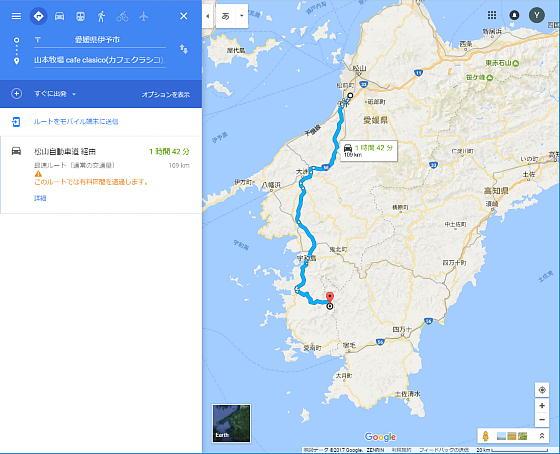This screenshot has height=454, width=560.
Task: Zoom in with the plus button
Action: (x=542, y=405)
